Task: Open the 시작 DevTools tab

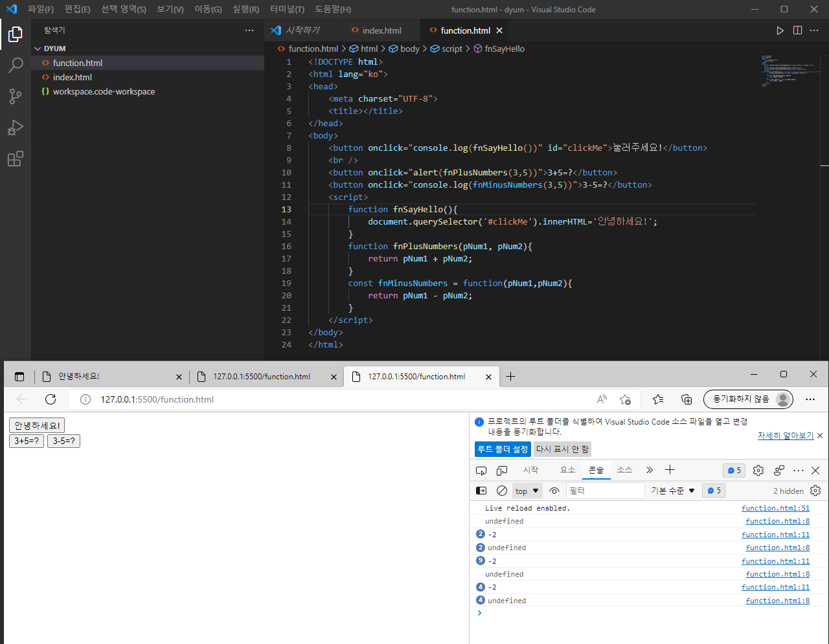Action: click(530, 470)
